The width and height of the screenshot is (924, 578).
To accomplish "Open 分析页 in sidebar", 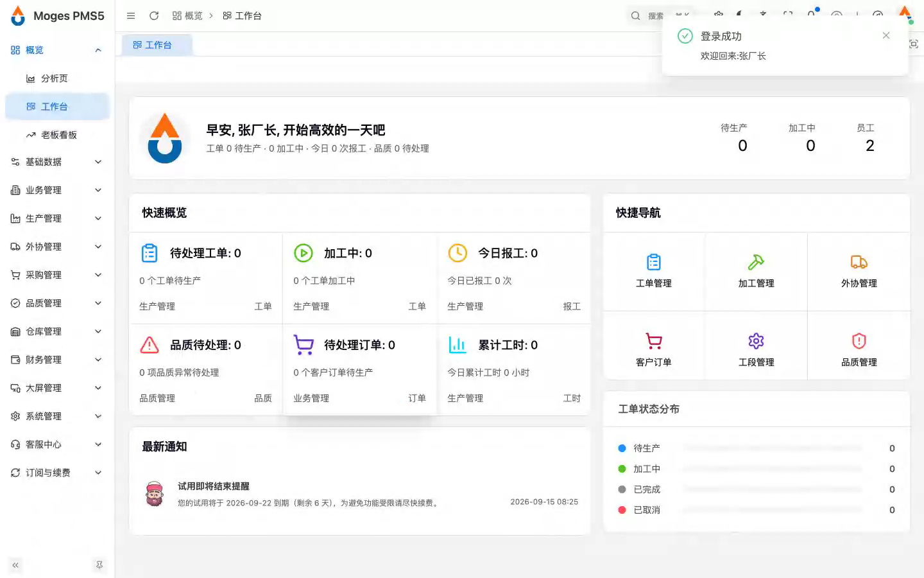I will pyautogui.click(x=57, y=78).
